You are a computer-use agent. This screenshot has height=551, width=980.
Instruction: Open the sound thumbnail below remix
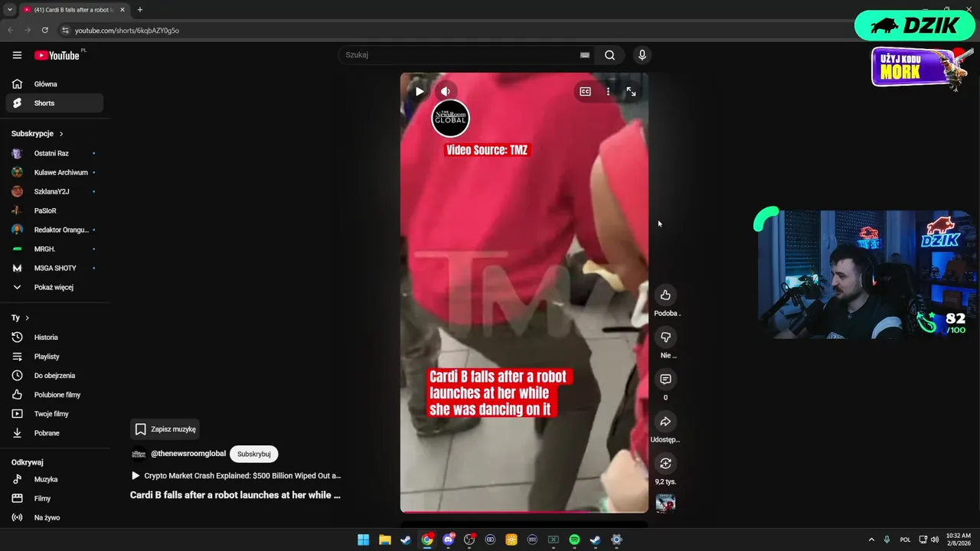pos(665,503)
